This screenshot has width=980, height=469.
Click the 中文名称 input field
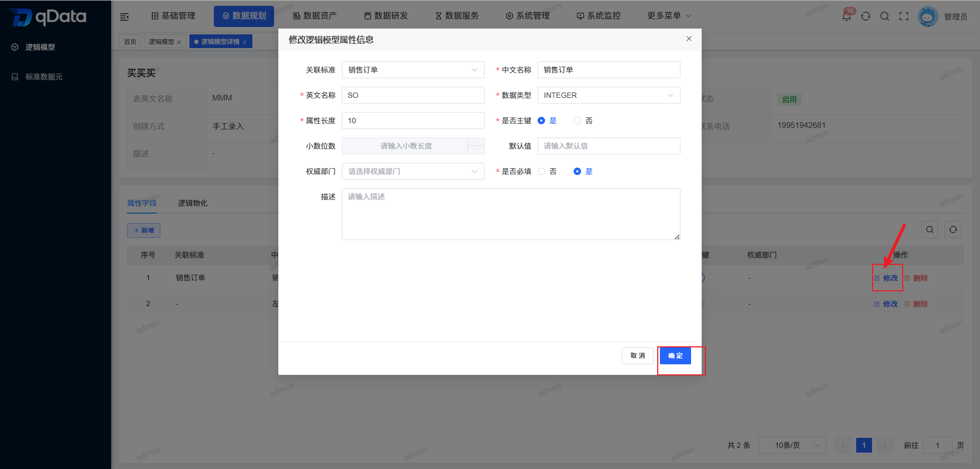[609, 70]
